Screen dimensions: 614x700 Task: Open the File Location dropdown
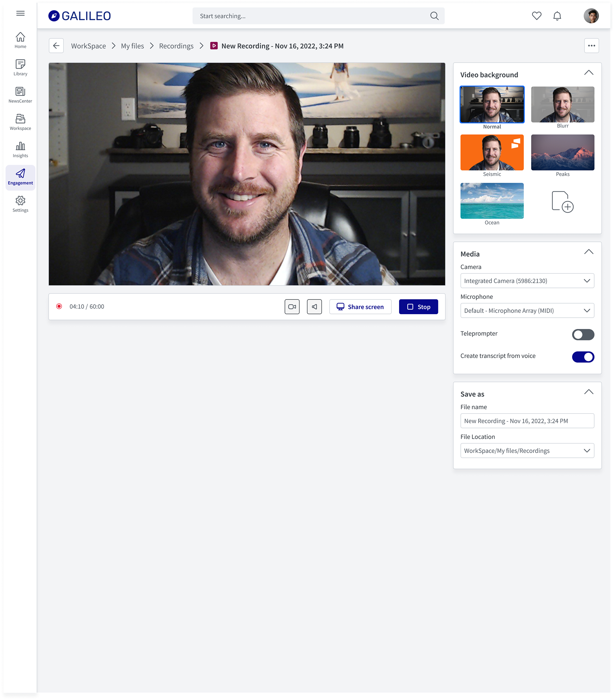527,450
